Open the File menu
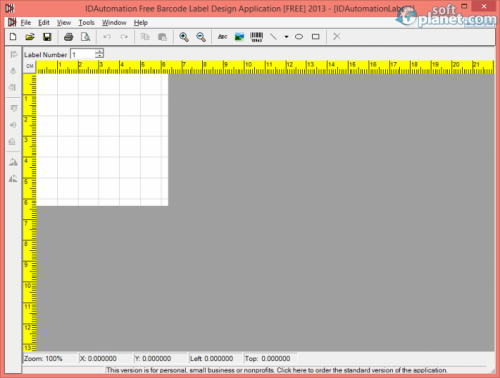Viewport: 500px width, 378px height. [26, 23]
